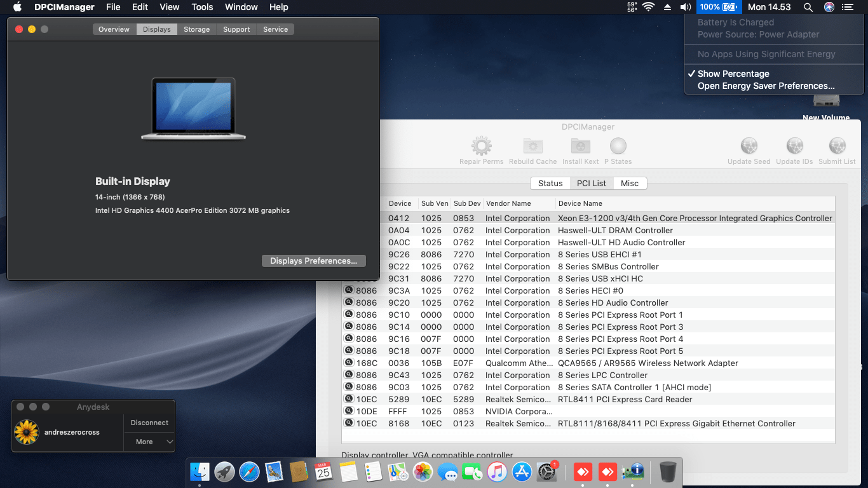Click the magnifier icon in the RTL8411 Card Reader row
This screenshot has width=868, height=488.
click(349, 399)
